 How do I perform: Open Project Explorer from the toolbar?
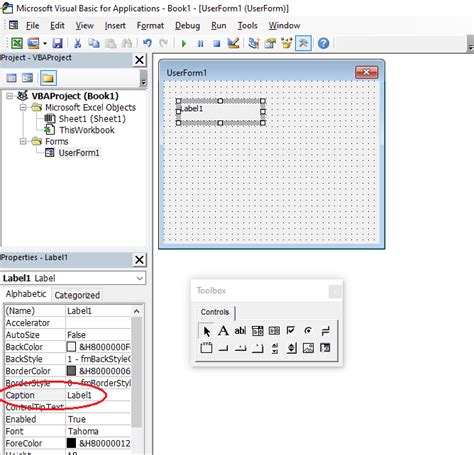click(x=254, y=43)
